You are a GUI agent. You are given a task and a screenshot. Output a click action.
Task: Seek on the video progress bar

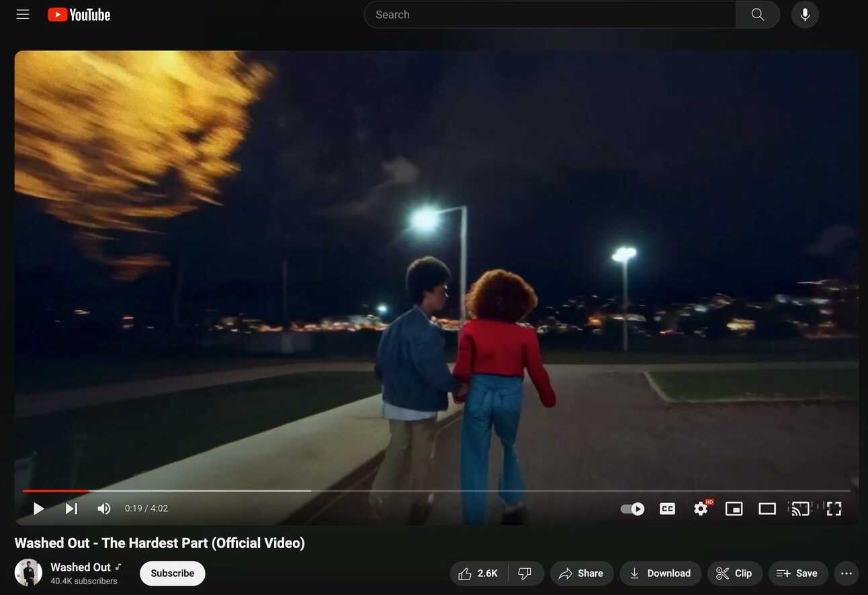pyautogui.click(x=437, y=491)
